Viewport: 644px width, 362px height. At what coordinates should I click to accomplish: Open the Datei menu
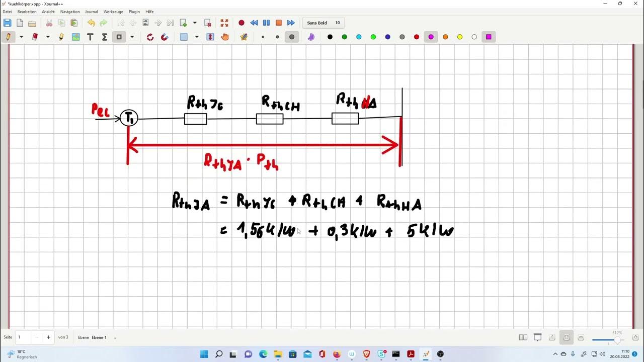point(7,12)
